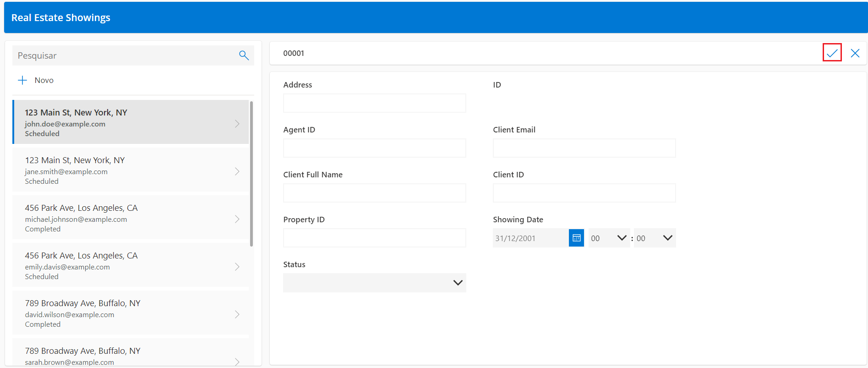This screenshot has width=868, height=368.
Task: Select 789 Broadway Ave sarah.brown listing
Action: click(131, 352)
